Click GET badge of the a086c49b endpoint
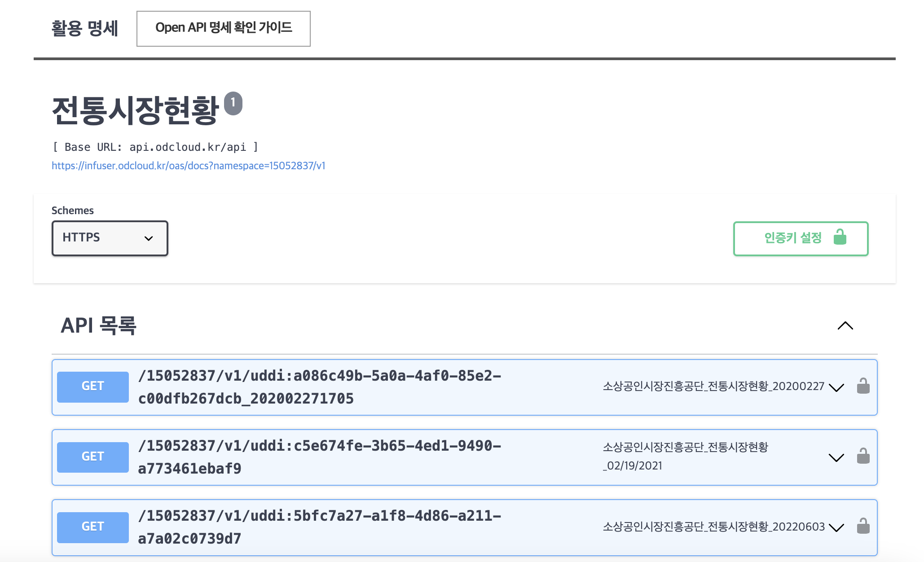 tap(92, 386)
